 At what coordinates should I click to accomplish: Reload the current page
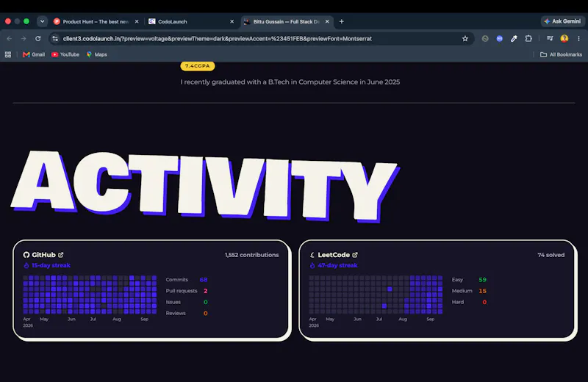tap(38, 39)
